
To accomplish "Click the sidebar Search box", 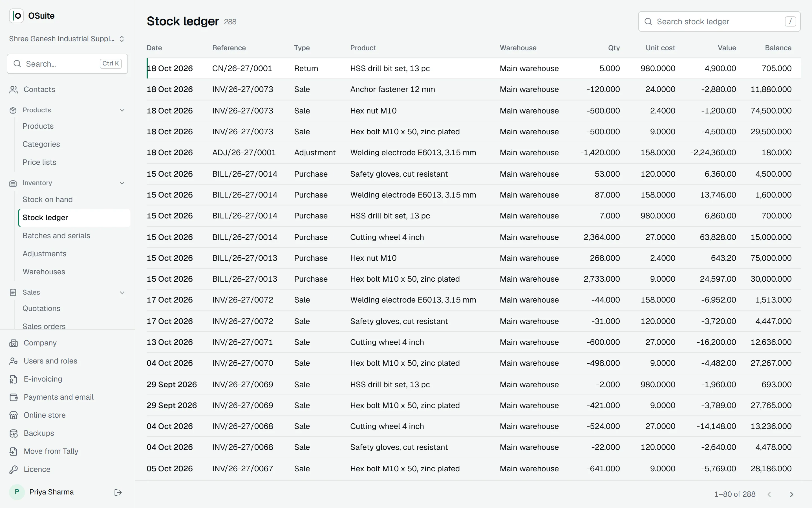I will click(x=67, y=64).
